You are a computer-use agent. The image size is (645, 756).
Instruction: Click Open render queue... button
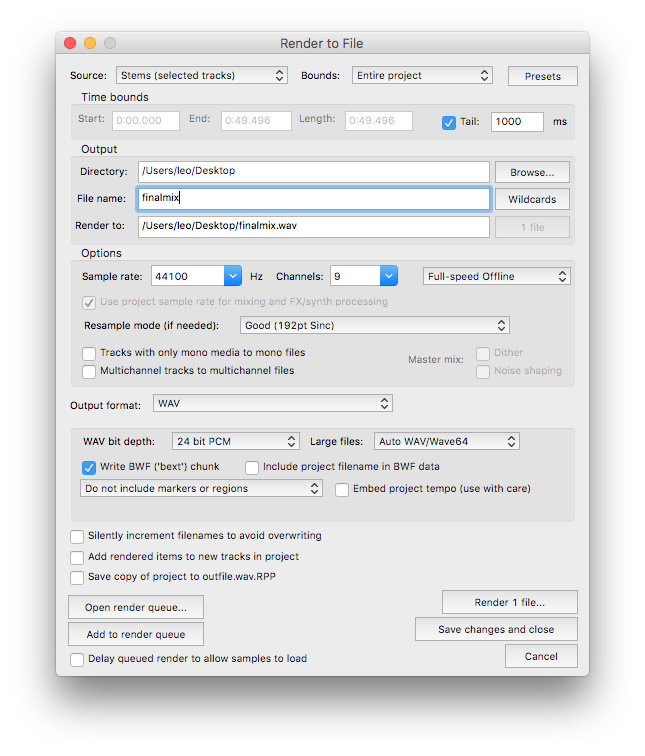[136, 607]
